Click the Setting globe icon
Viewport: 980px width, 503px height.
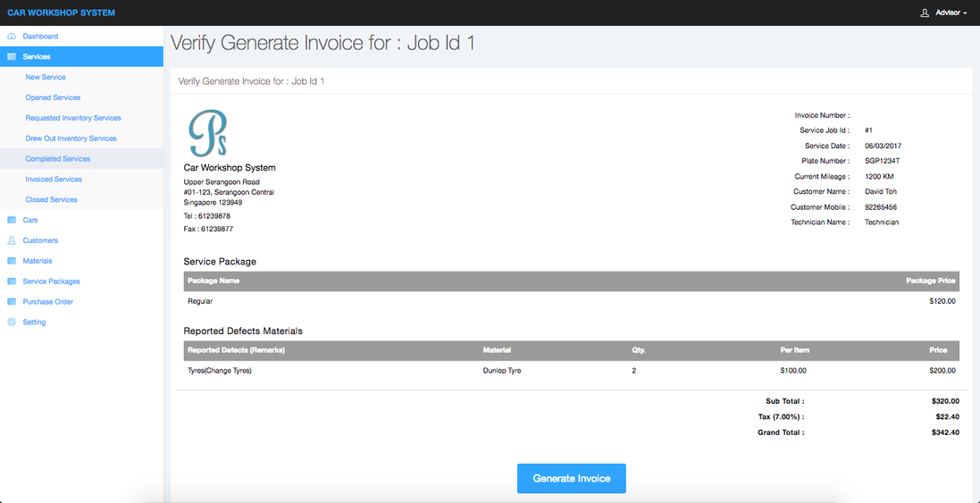pyautogui.click(x=12, y=323)
